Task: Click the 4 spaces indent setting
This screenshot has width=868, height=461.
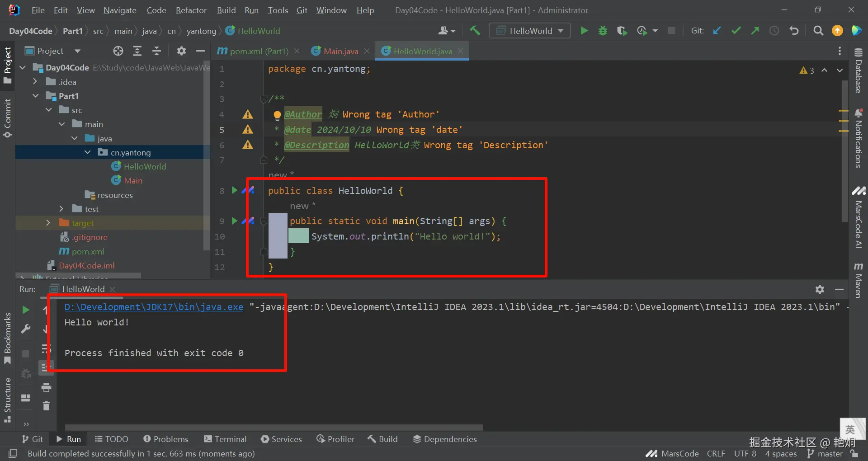Action: (x=781, y=454)
